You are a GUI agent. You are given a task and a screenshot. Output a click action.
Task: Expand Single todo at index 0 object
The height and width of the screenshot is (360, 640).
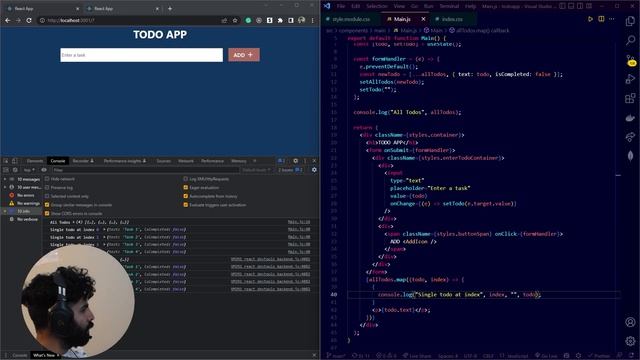(x=104, y=230)
